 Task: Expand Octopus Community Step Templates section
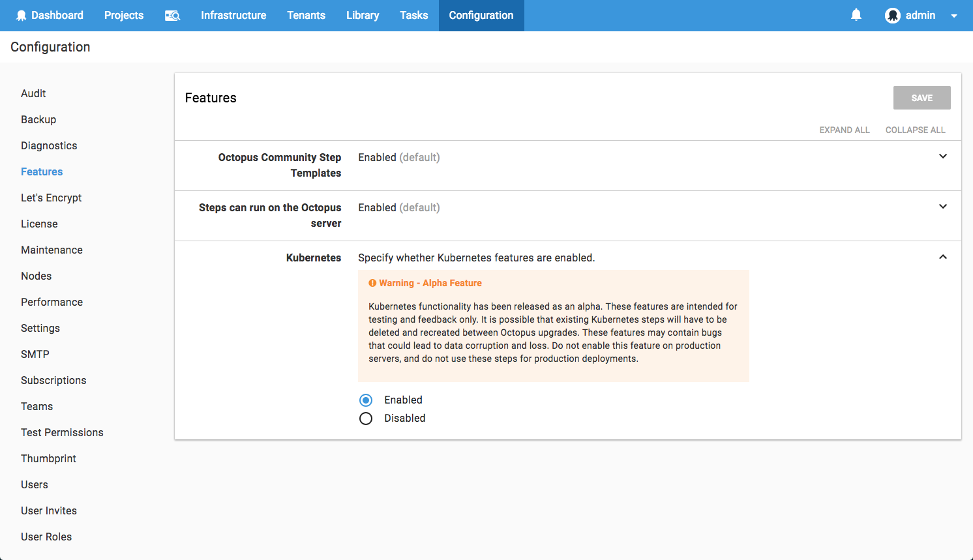click(942, 156)
